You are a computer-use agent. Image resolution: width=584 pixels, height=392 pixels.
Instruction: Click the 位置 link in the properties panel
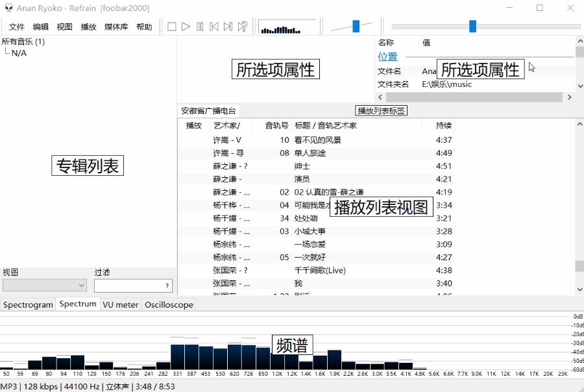click(x=387, y=56)
